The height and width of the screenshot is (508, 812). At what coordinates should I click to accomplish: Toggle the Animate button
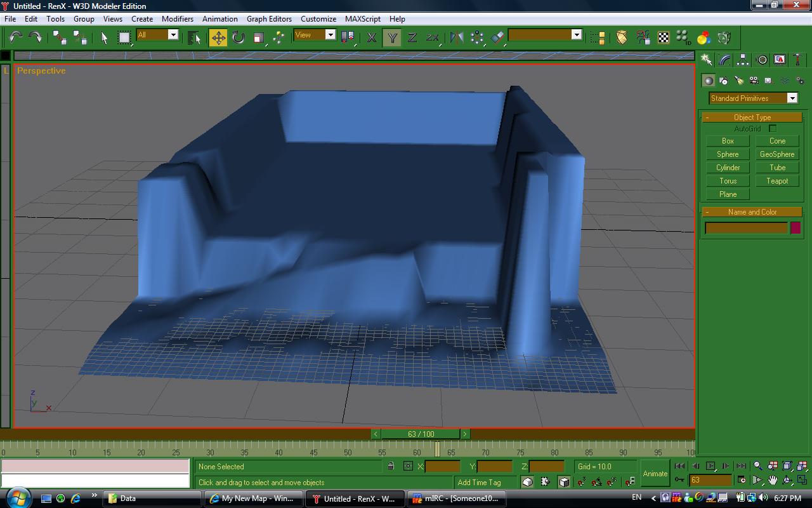(x=655, y=474)
